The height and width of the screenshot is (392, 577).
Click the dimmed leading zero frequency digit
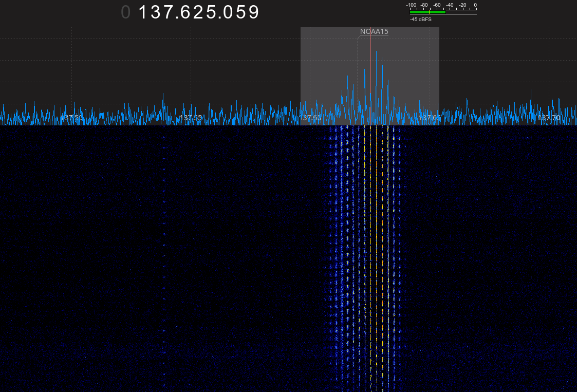[126, 12]
